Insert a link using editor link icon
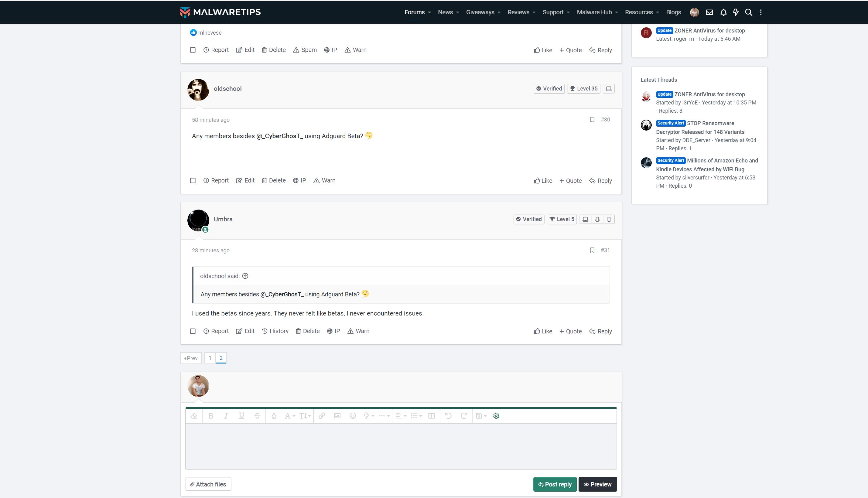This screenshot has width=868, height=498. pyautogui.click(x=322, y=416)
